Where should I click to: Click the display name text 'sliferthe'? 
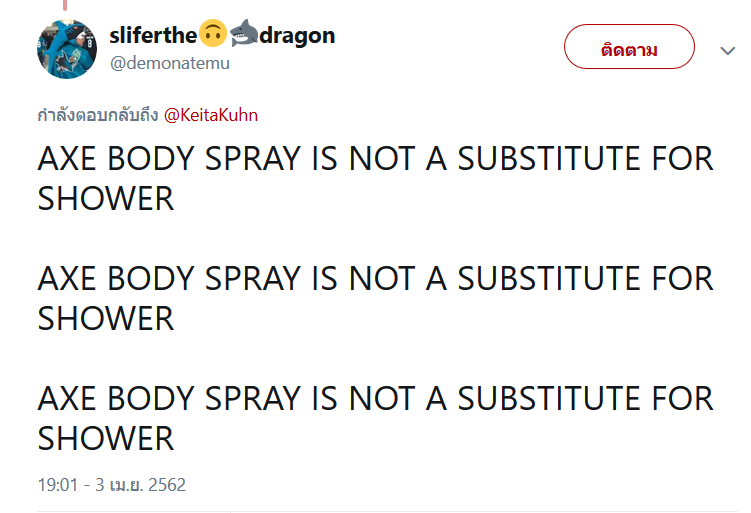[x=153, y=35]
